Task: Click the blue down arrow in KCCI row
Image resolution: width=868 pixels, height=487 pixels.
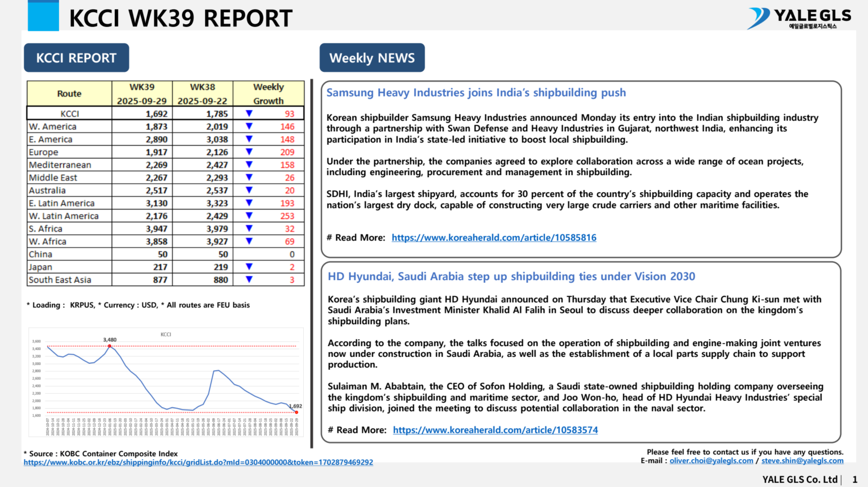Action: (x=249, y=114)
